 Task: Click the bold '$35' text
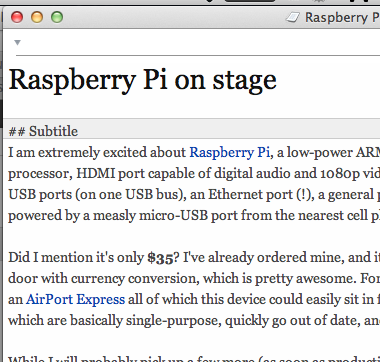[x=160, y=258]
